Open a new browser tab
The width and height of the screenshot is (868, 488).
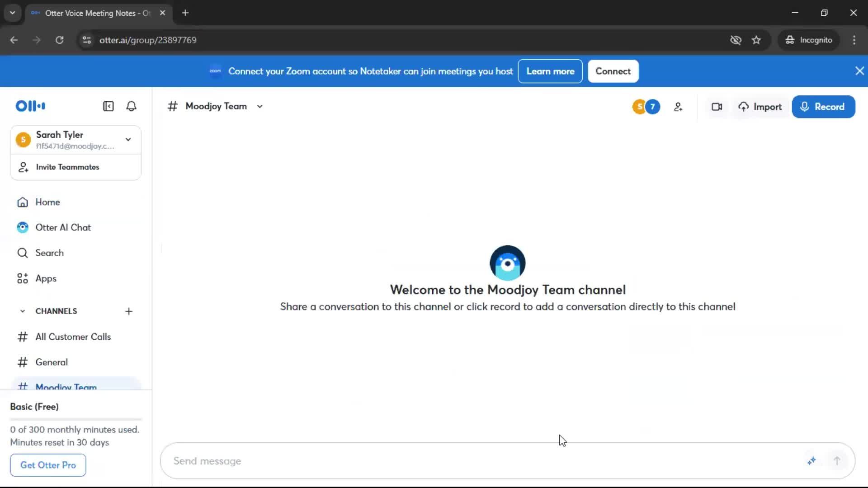(x=185, y=13)
